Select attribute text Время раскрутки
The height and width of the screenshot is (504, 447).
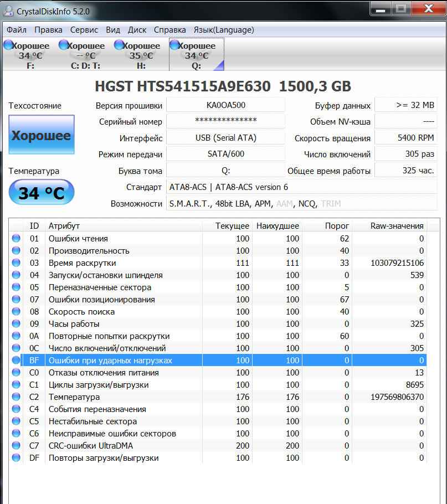[83, 263]
